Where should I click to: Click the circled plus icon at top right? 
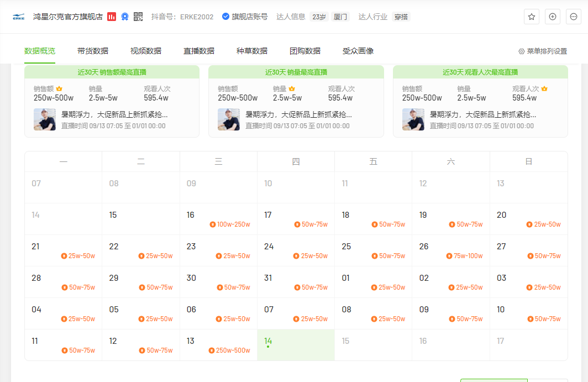[553, 17]
